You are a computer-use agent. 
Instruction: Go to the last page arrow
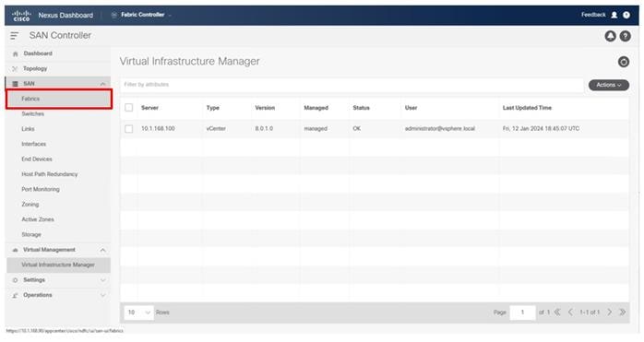click(622, 312)
